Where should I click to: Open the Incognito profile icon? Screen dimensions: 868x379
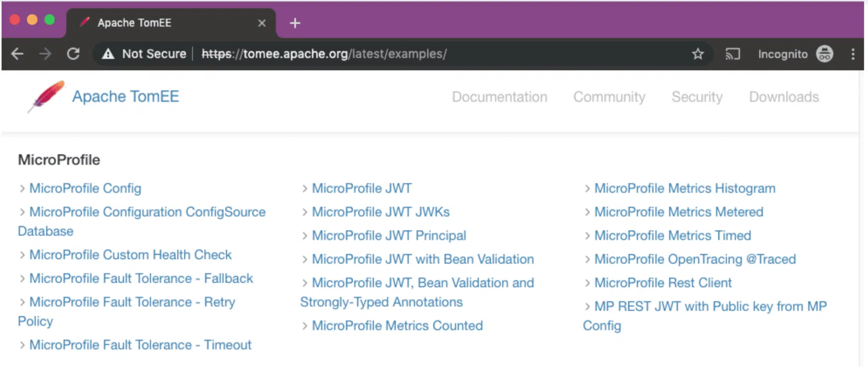click(824, 54)
